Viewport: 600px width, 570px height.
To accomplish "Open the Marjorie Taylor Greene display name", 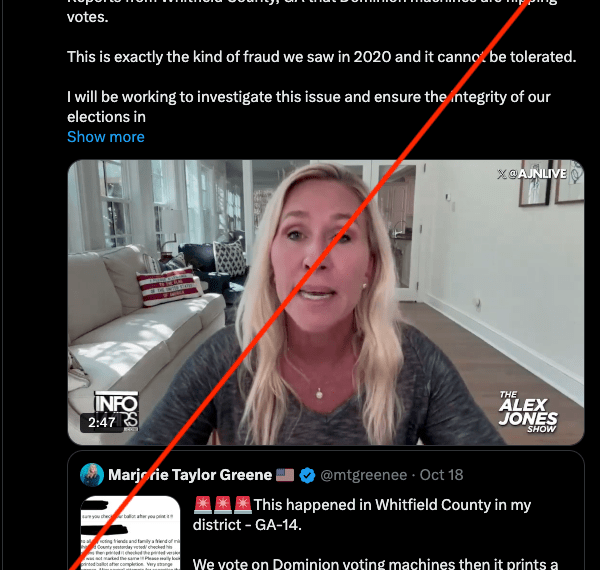I will point(190,475).
